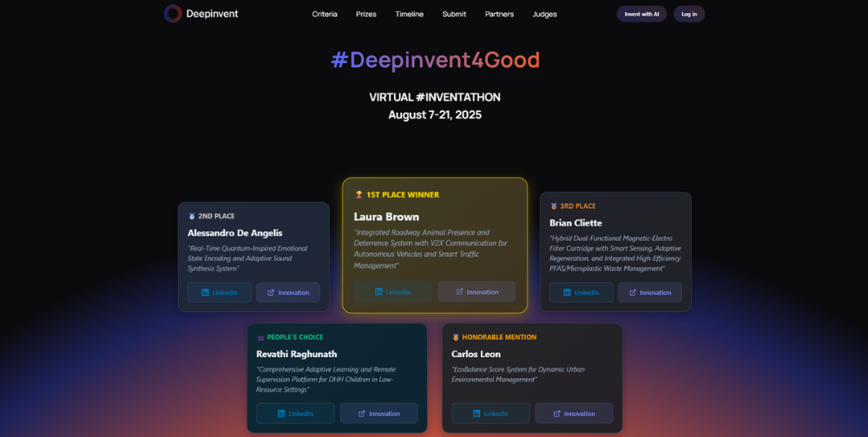This screenshot has height=437, width=868.
Task: Open the Criteria nav item
Action: click(x=325, y=14)
